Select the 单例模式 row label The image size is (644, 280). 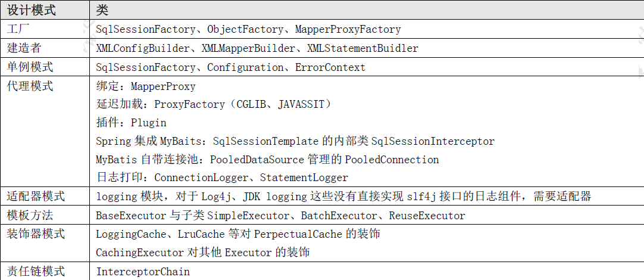point(30,67)
